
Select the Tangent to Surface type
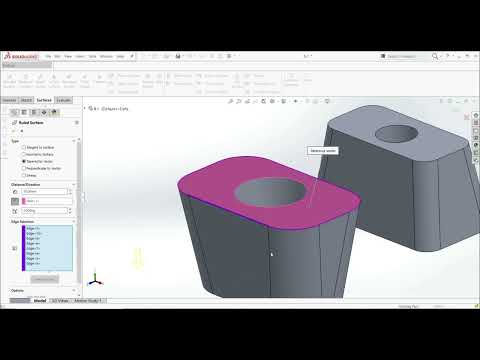pos(24,147)
